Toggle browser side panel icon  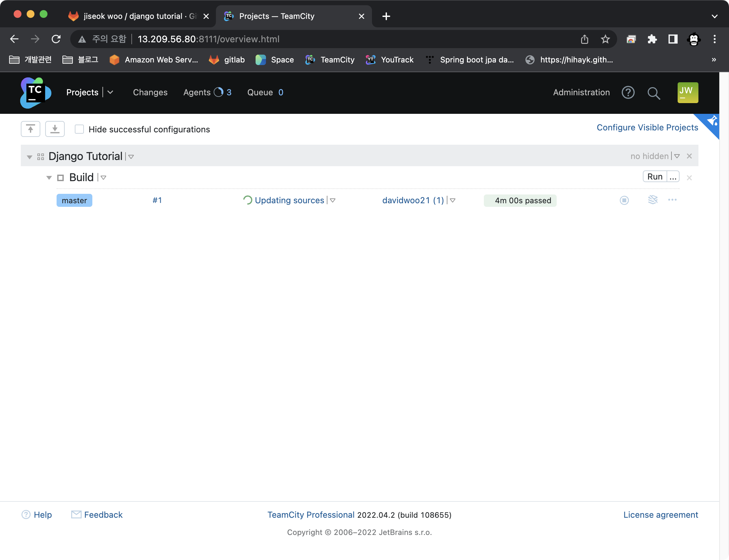coord(673,39)
